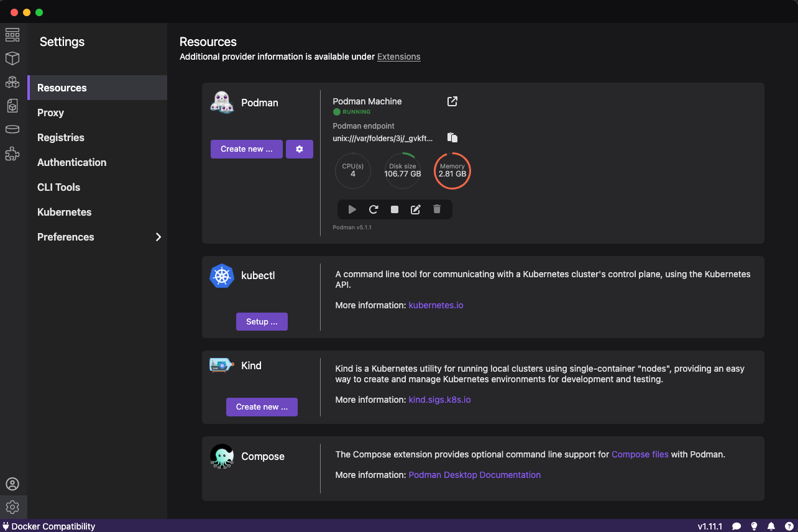
Task: Select Kubernetes in Settings menu
Action: coord(98,212)
